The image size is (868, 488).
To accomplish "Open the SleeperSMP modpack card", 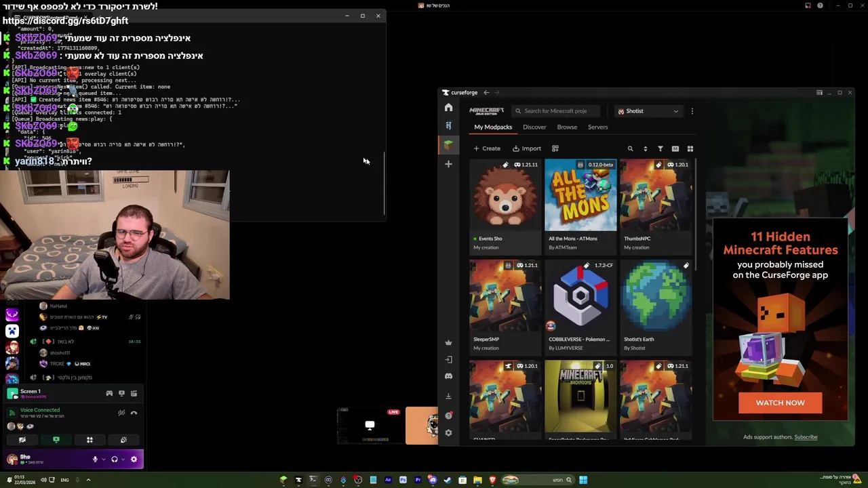I will (505, 306).
